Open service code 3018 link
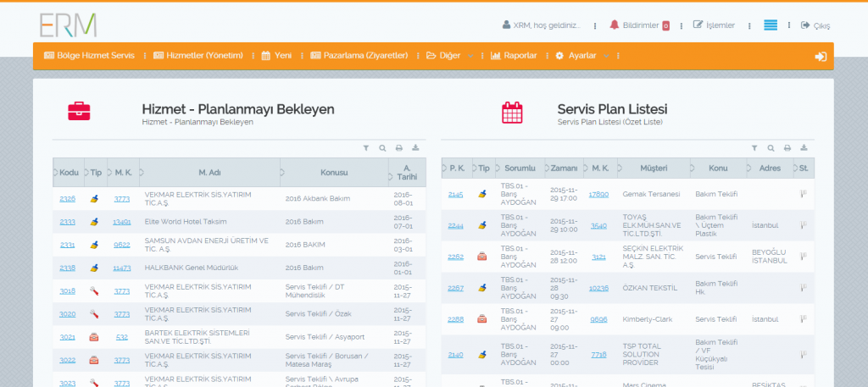The width and height of the screenshot is (868, 387). click(x=68, y=290)
